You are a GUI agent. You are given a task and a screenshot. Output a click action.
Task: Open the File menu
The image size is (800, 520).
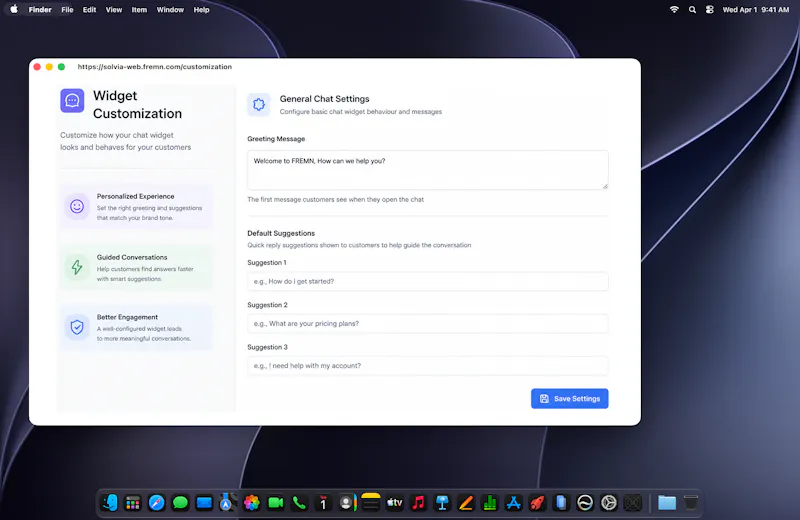click(x=67, y=10)
